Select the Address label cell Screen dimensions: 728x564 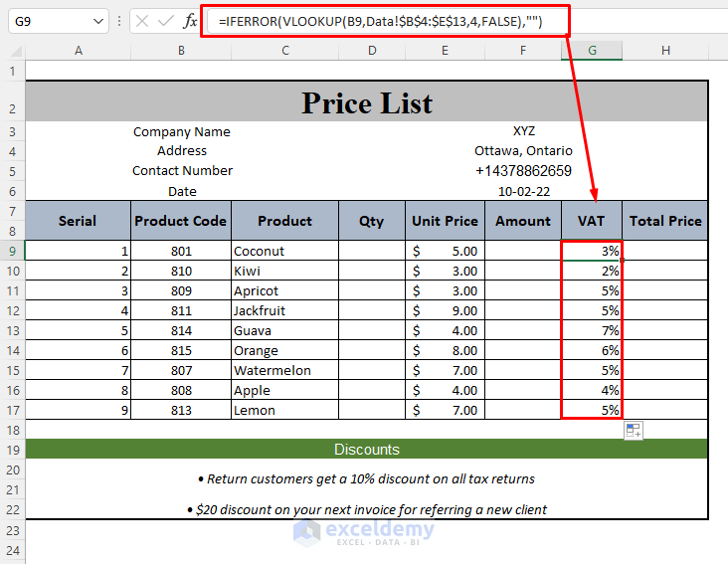tap(182, 151)
